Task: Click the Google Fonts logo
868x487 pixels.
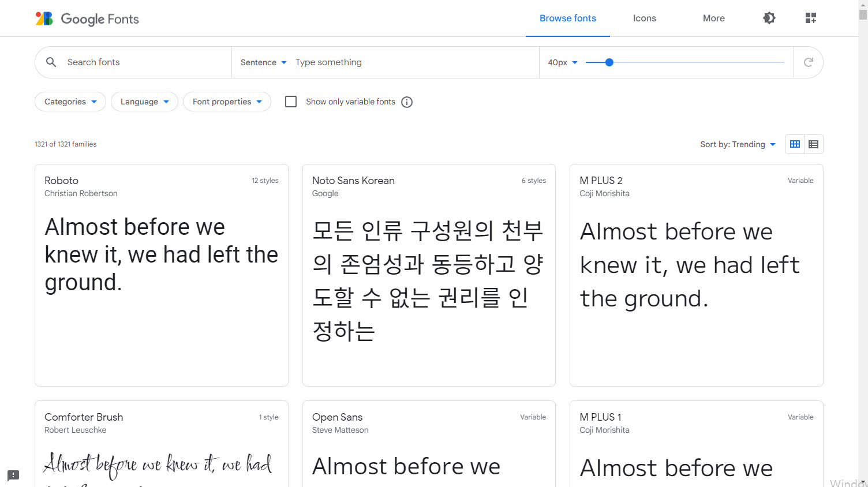Action: pos(87,18)
